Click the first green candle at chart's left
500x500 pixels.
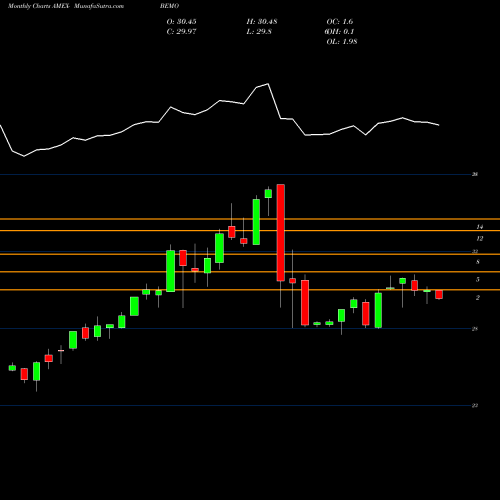[12, 368]
